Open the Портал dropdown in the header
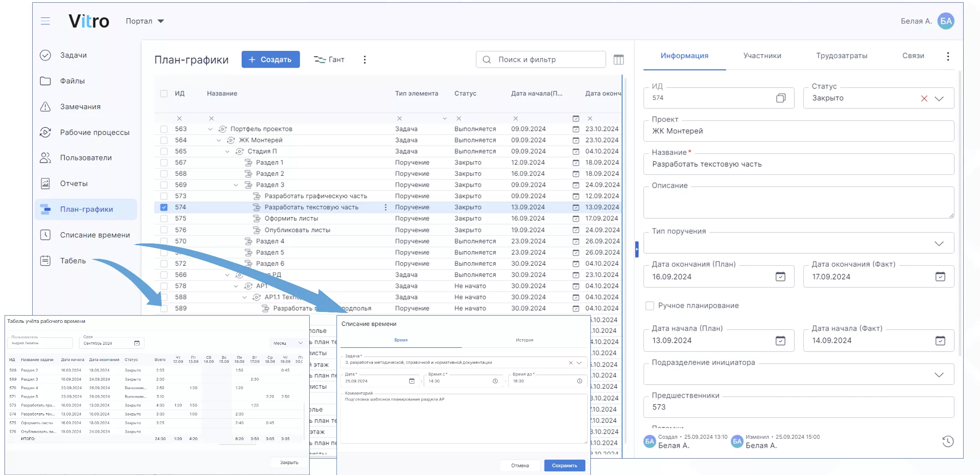Viewport: 980px width, 475px height. (144, 21)
